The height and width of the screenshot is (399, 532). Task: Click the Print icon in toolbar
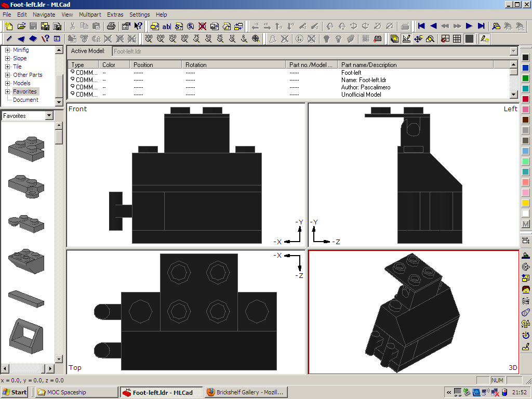point(111,26)
